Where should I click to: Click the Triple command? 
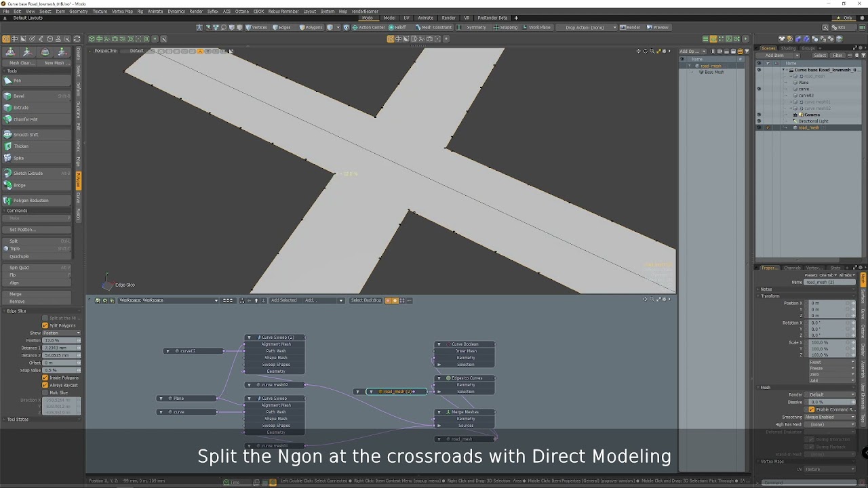(x=37, y=249)
